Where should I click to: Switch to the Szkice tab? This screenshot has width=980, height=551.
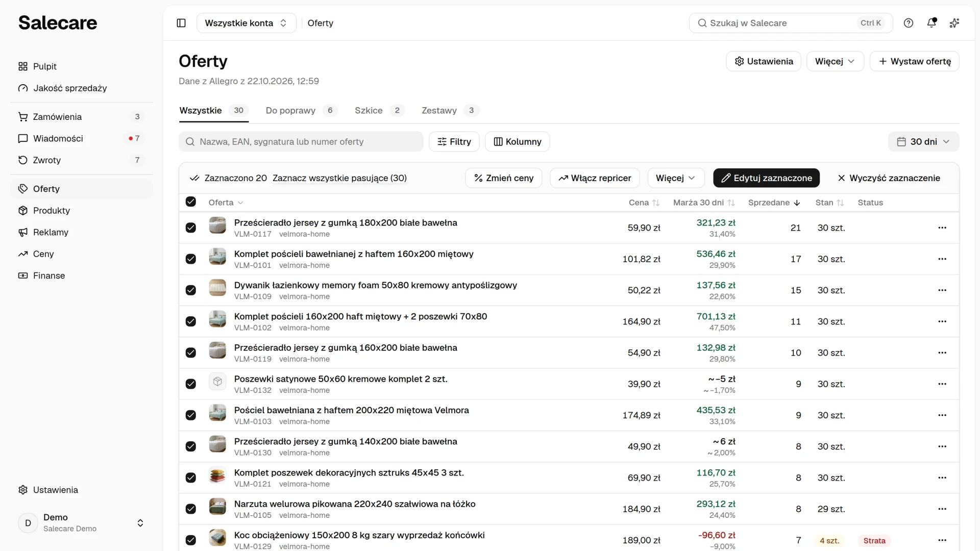pos(379,110)
